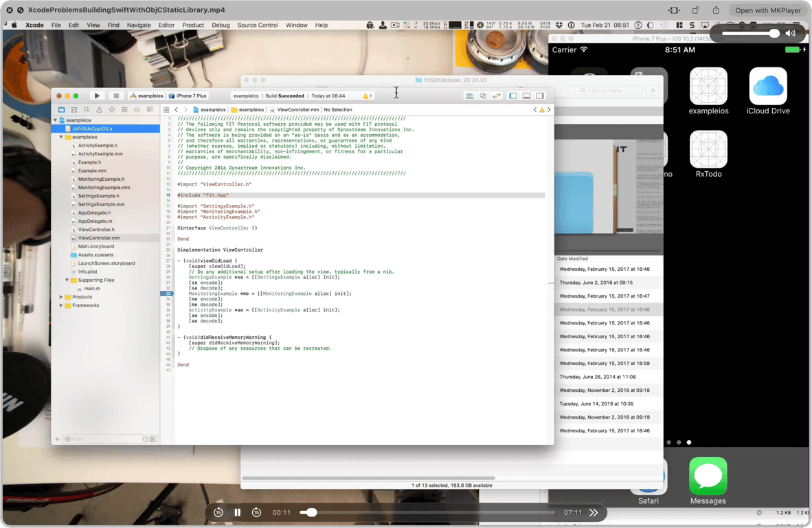The height and width of the screenshot is (528, 812).
Task: Expand the Products group
Action: (x=61, y=297)
